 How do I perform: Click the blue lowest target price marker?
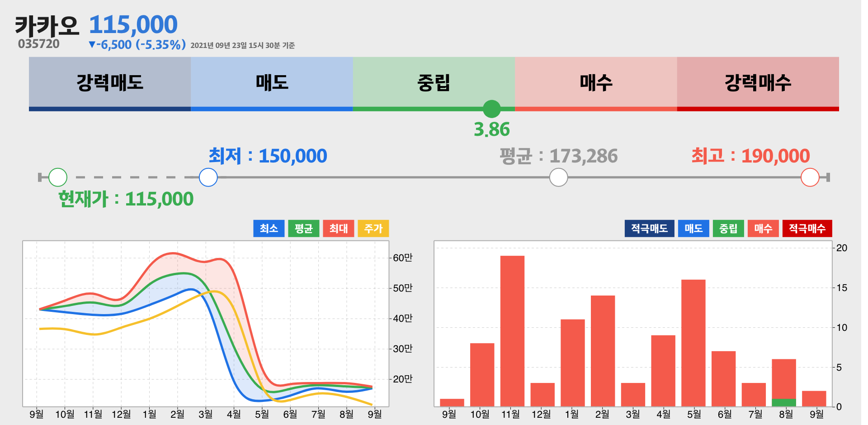pyautogui.click(x=208, y=177)
